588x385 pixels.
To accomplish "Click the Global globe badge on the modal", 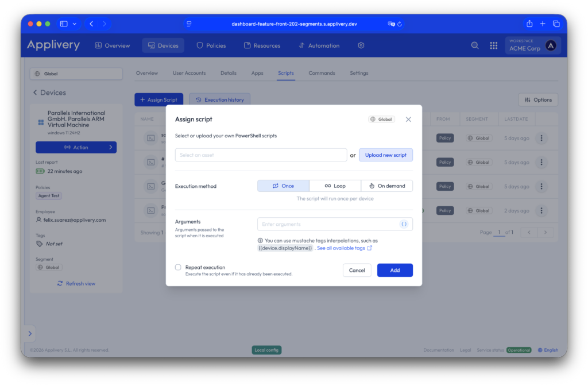I will pyautogui.click(x=381, y=119).
